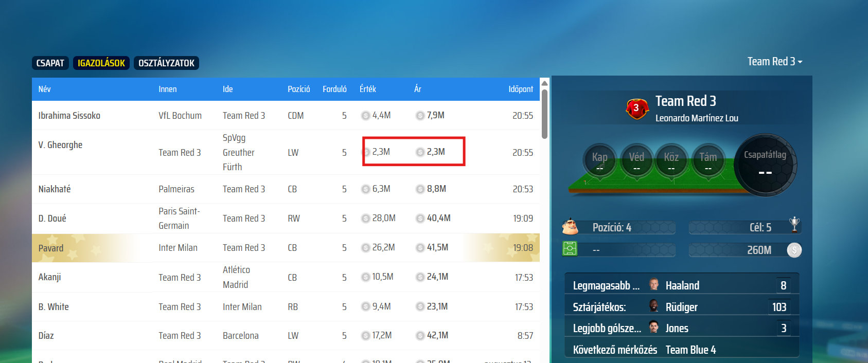Sort the table by the Érték column header
The image size is (868, 363).
[367, 89]
